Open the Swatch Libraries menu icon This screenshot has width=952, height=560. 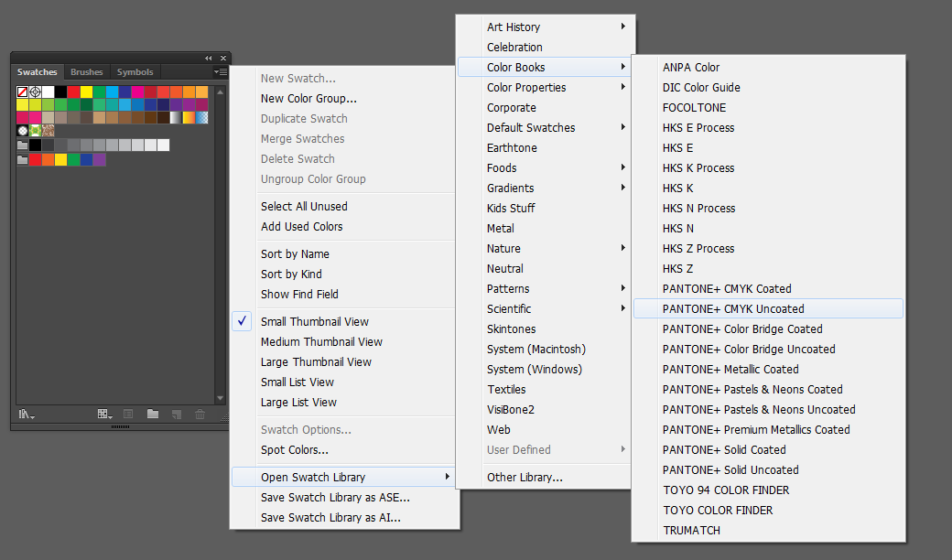point(27,415)
